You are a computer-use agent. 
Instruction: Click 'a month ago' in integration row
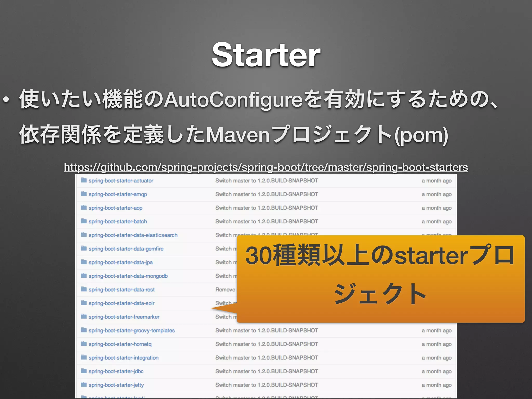click(437, 358)
